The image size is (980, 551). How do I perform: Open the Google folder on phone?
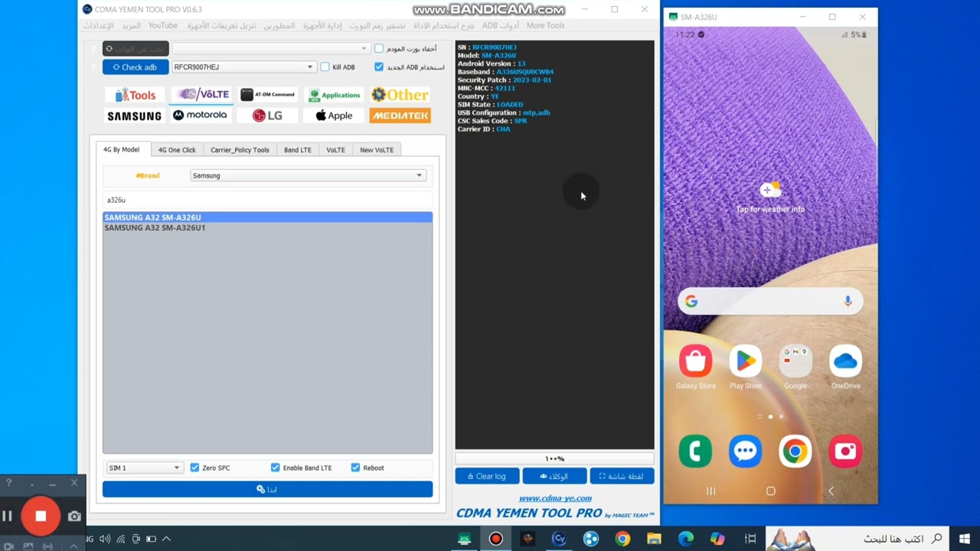pyautogui.click(x=795, y=361)
